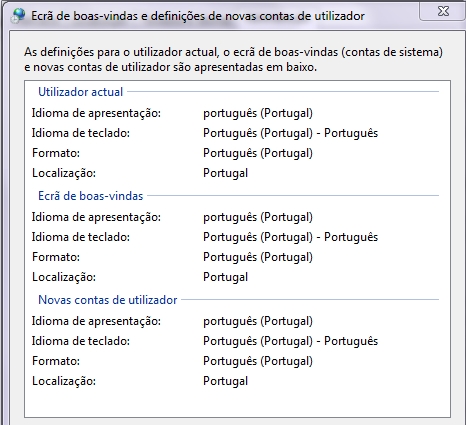Image resolution: width=466 pixels, height=425 pixels.
Task: Click 'Formato' value under Novas contas de utilizador
Action: tap(258, 361)
